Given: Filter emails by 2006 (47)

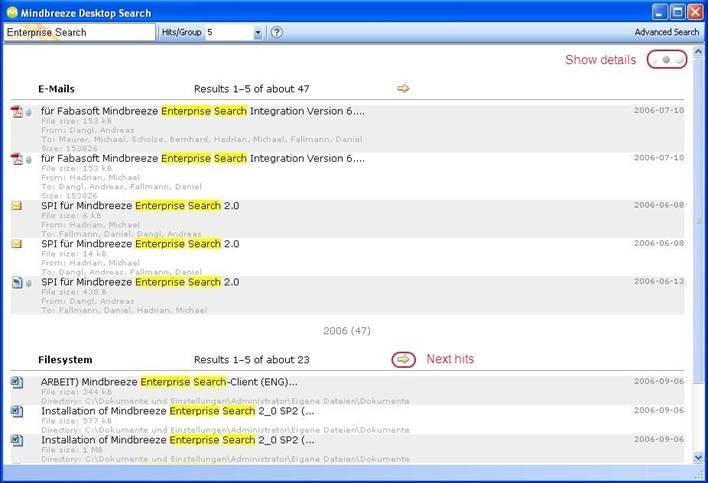Looking at the screenshot, I should pos(347,331).
